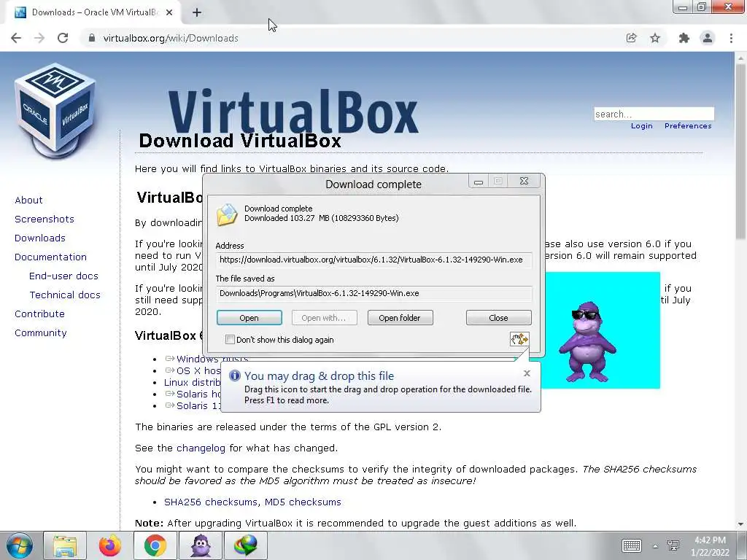Click the page vertical scrollbar thumb
Image resolution: width=747 pixels, height=560 pixels.
740,152
